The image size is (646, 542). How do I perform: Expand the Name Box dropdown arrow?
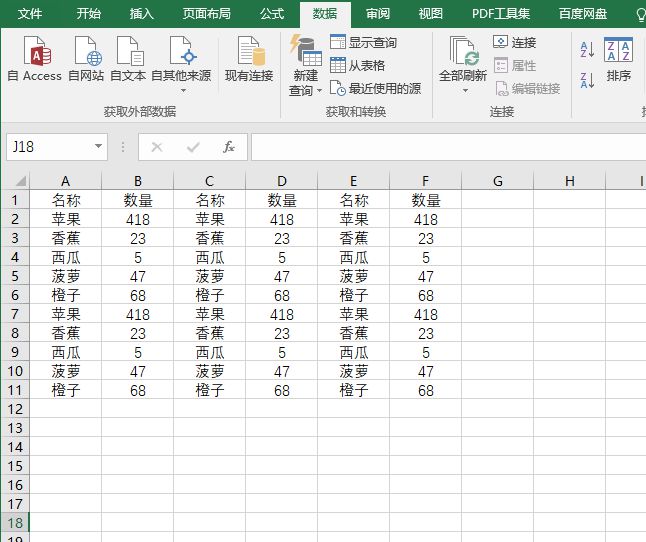(x=98, y=146)
